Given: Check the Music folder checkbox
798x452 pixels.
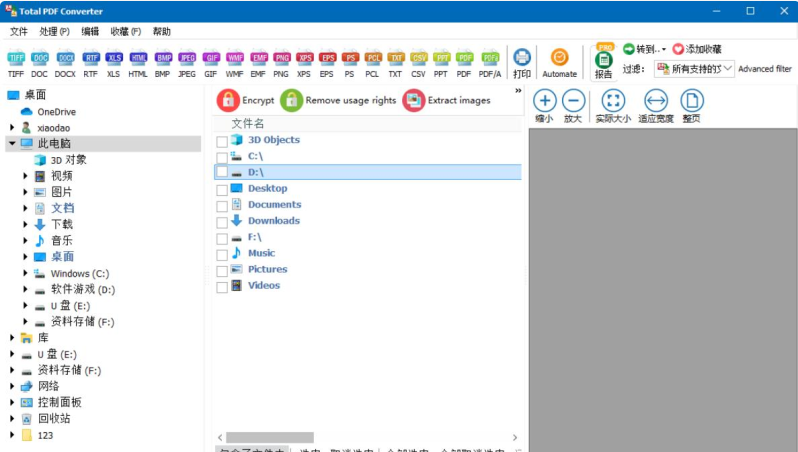Looking at the screenshot, I should (222, 255).
